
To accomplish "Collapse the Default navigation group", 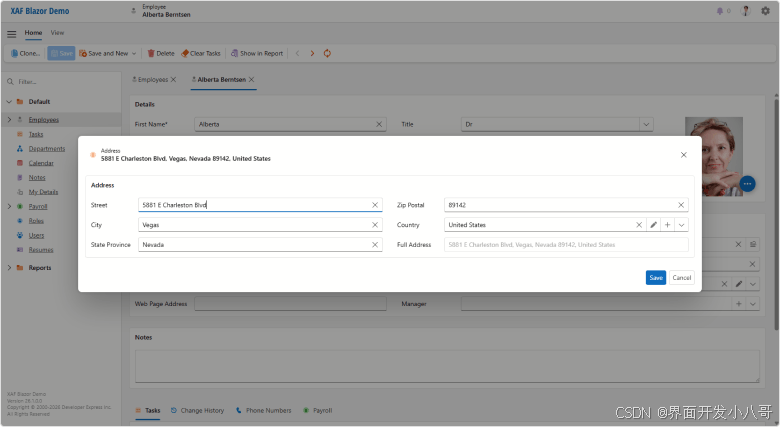I will coord(9,102).
